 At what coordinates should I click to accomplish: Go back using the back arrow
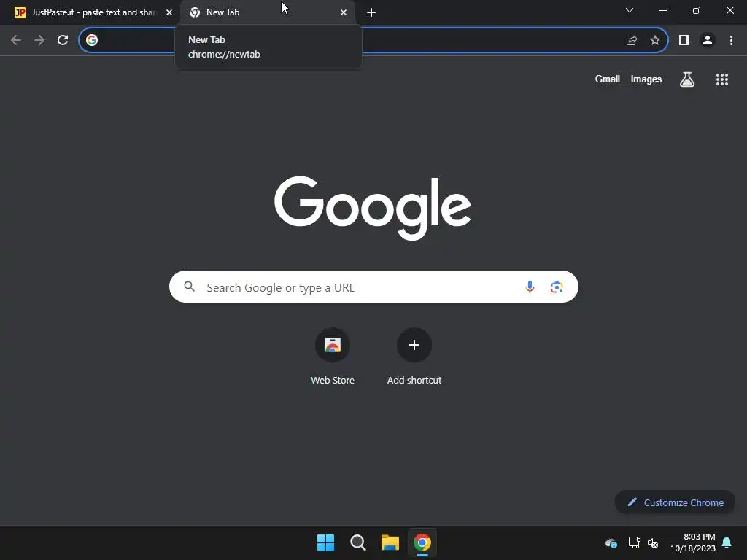16,40
